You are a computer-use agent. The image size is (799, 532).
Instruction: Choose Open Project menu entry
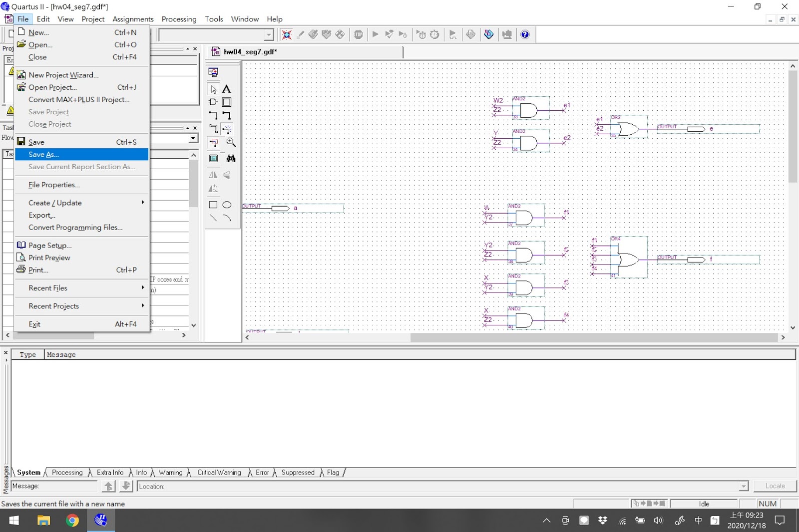82,87
